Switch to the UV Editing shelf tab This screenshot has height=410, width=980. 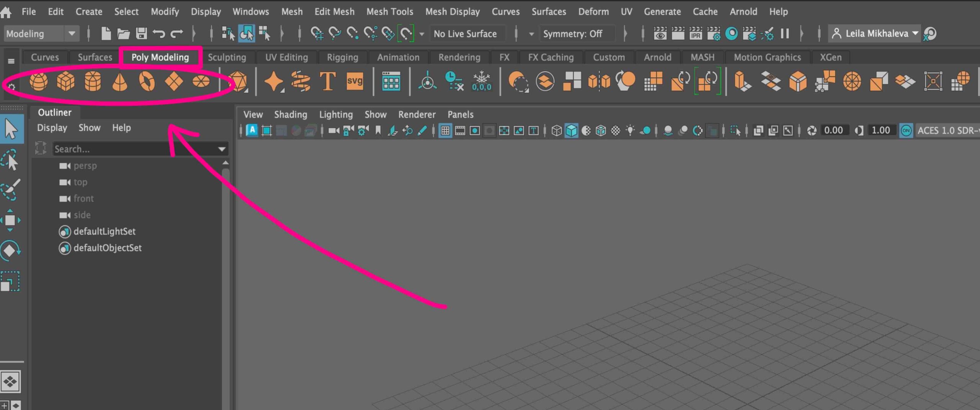tap(286, 57)
